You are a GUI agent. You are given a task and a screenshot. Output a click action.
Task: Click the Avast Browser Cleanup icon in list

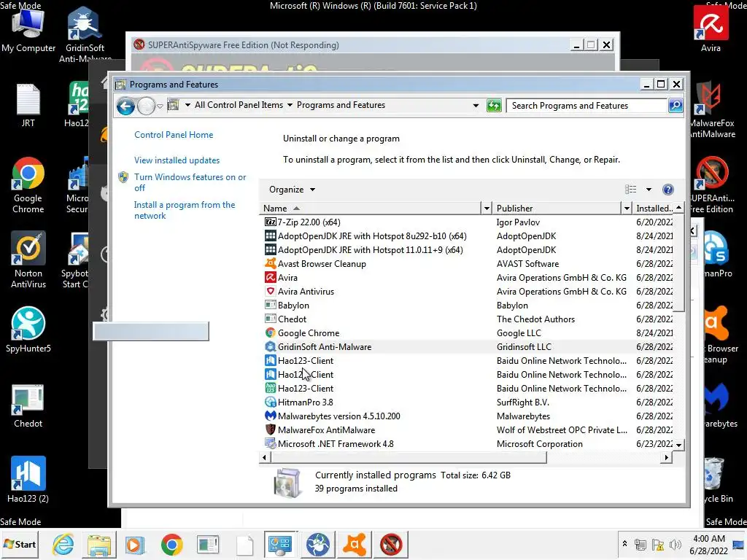270,263
